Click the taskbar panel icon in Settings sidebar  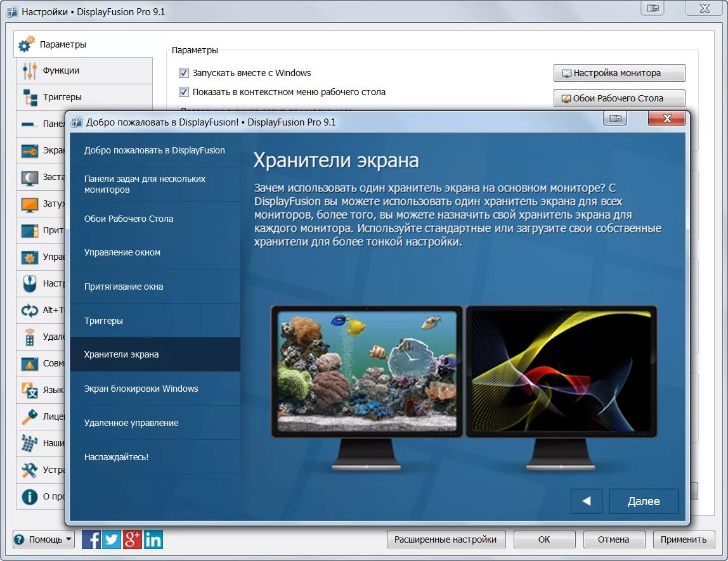[30, 124]
